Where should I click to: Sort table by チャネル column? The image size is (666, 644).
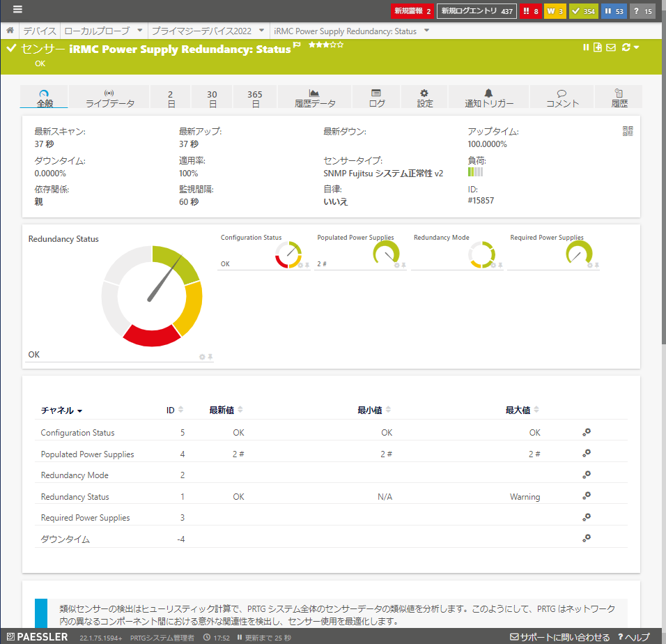pyautogui.click(x=61, y=411)
